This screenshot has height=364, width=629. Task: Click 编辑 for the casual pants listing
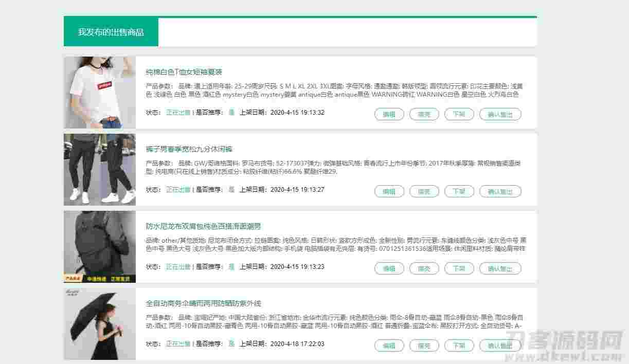pos(389,191)
